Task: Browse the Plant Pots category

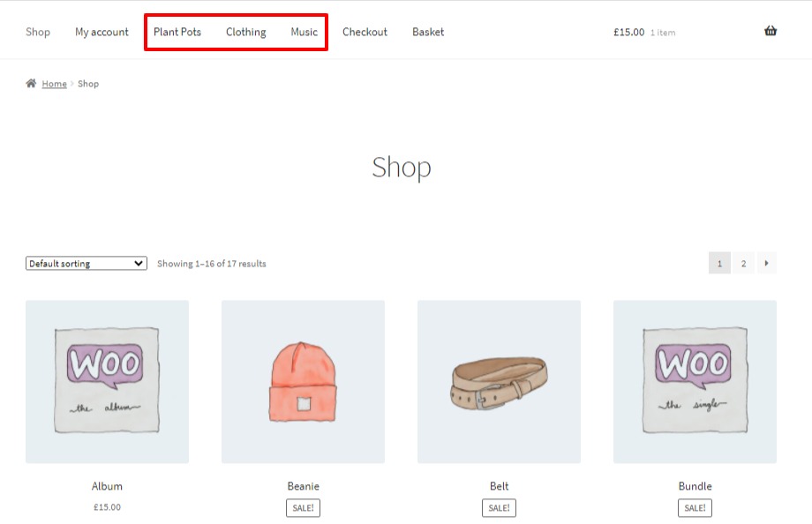Action: point(177,32)
